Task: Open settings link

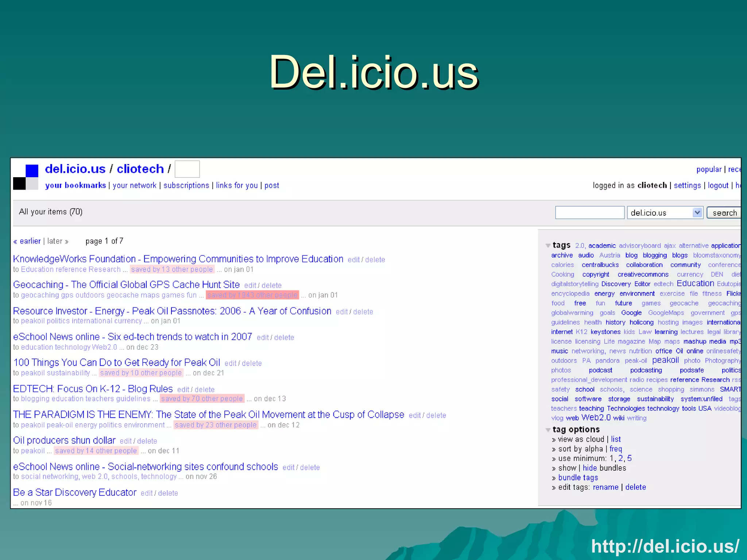Action: click(687, 185)
